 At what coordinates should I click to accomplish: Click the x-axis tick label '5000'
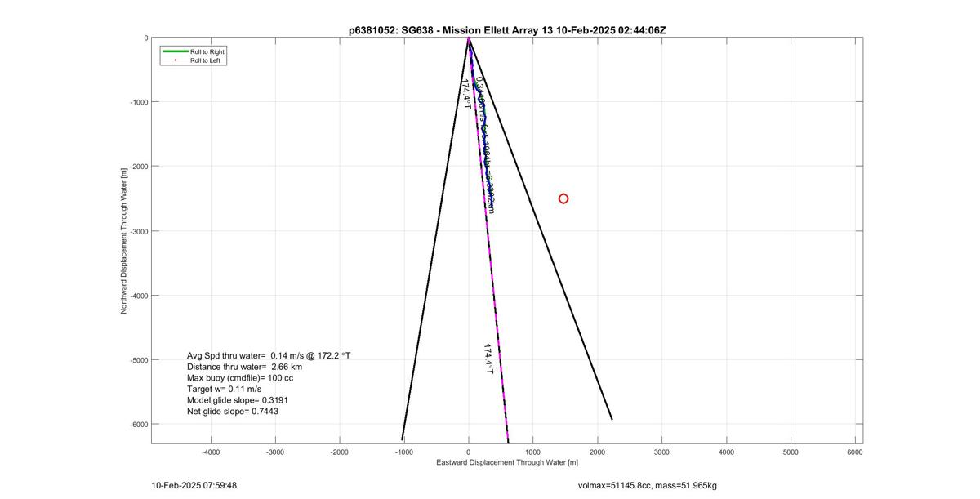(791, 452)
